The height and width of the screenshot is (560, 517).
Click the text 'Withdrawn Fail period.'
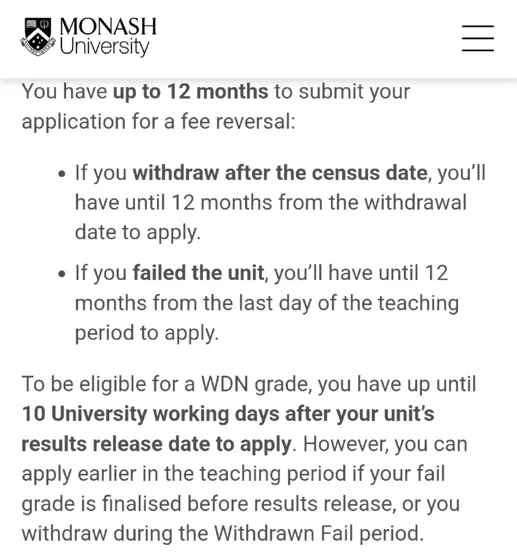click(319, 534)
